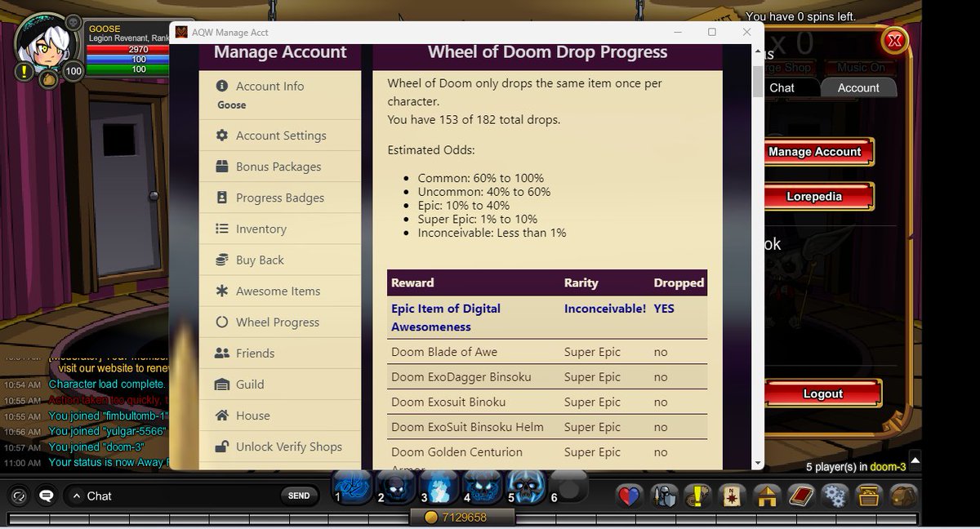
Task: Select Bonus Packages in sidebar
Action: pyautogui.click(x=279, y=167)
